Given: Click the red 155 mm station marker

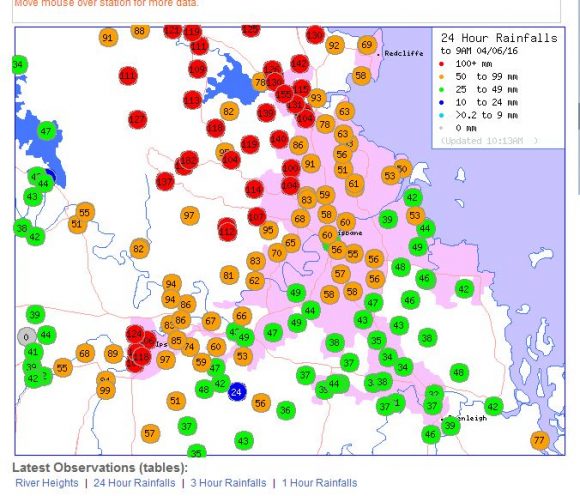Looking at the screenshot, I should [284, 94].
